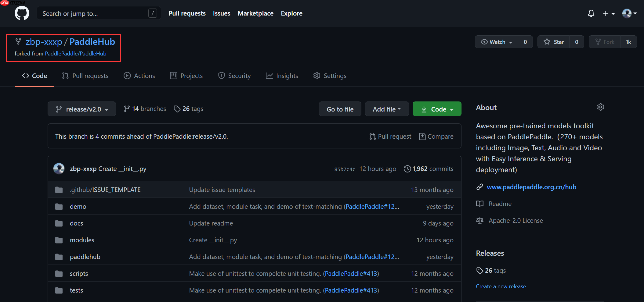Image resolution: width=644 pixels, height=302 pixels.
Task: Open commit history clock icon
Action: (407, 169)
